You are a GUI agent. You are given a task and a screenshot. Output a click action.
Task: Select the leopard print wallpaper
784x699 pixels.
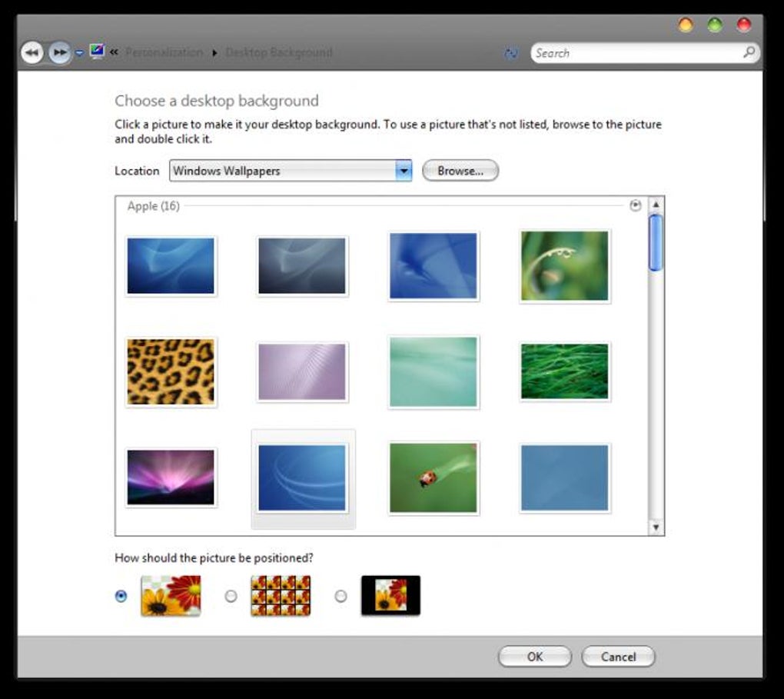pyautogui.click(x=171, y=371)
